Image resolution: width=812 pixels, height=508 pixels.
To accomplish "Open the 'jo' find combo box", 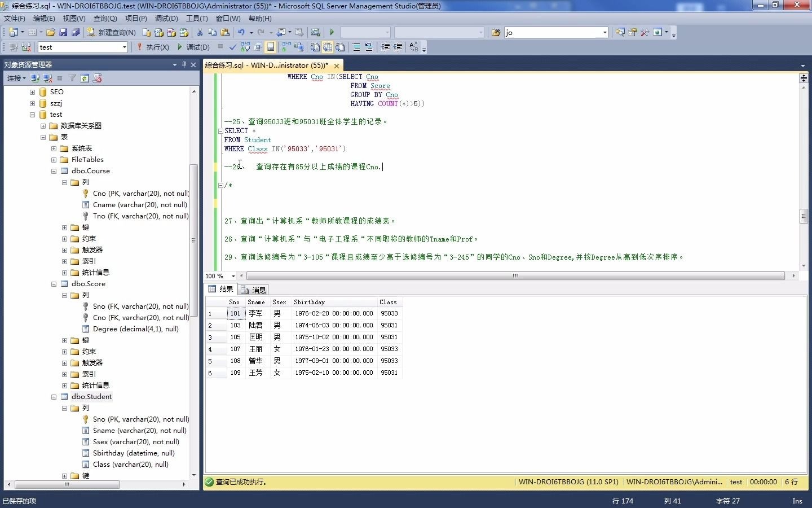I will tap(556, 33).
